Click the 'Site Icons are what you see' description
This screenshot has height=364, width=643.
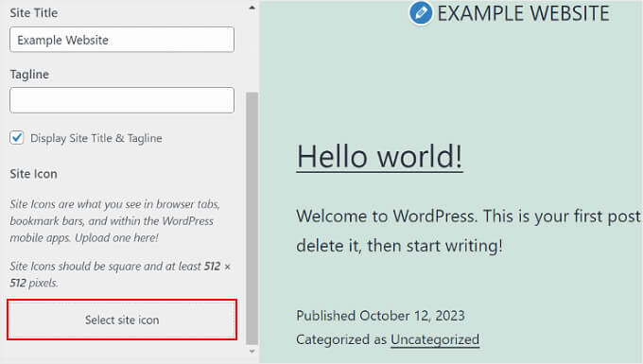click(x=114, y=221)
